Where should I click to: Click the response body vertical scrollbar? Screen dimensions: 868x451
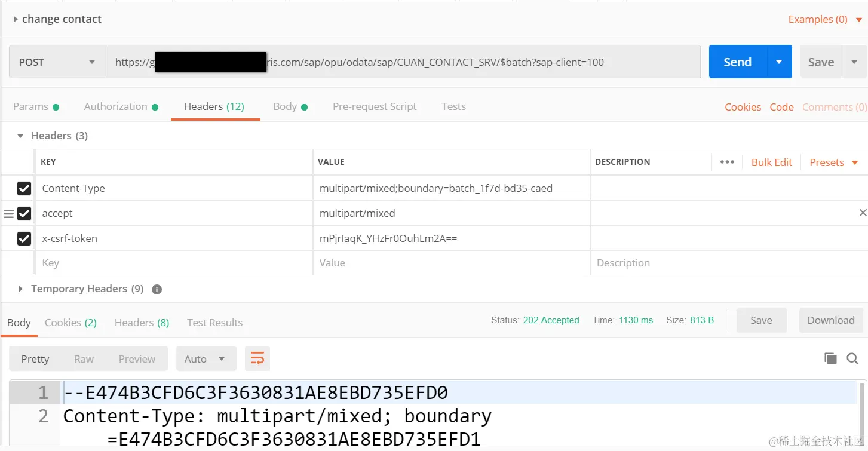point(861,412)
